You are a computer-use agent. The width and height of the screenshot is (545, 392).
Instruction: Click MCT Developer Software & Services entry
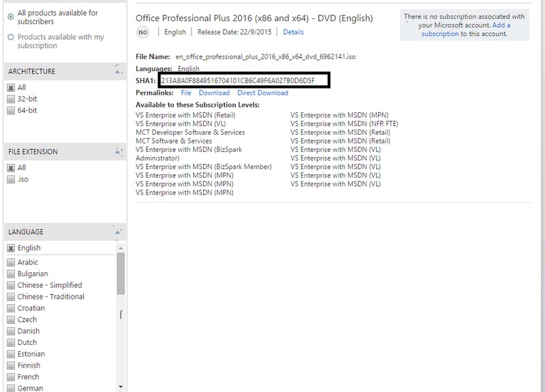point(190,132)
